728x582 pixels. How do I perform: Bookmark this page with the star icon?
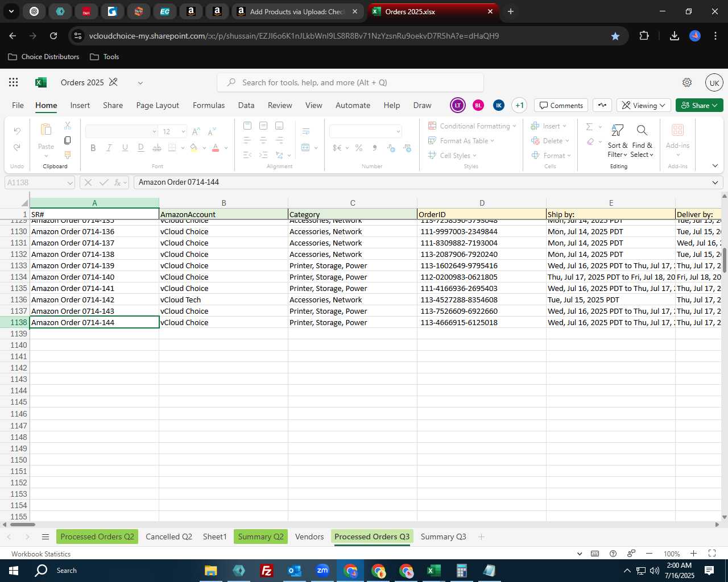(615, 36)
